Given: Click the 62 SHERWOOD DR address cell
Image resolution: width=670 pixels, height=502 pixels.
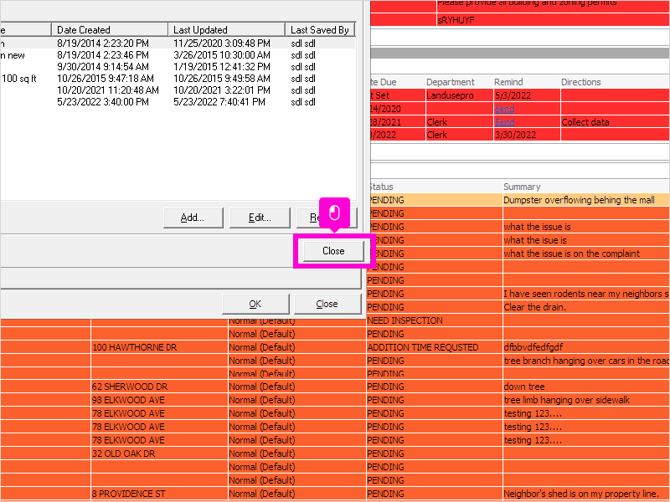Looking at the screenshot, I should 159,387.
